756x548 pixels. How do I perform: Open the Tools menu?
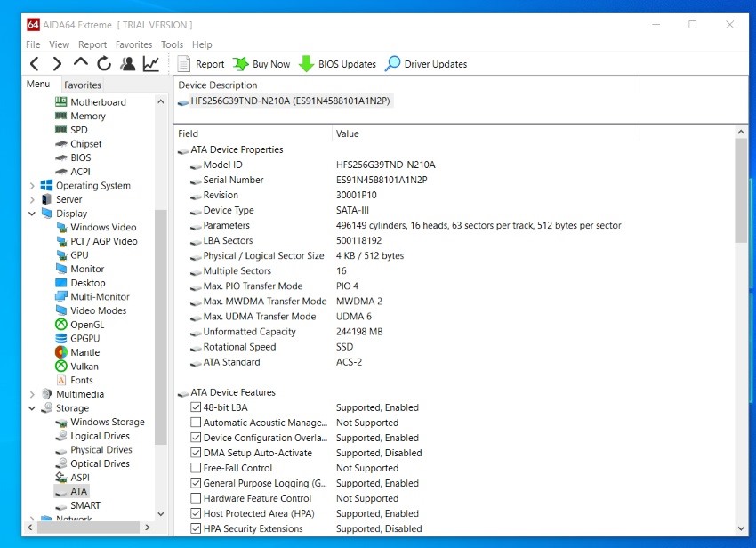click(x=173, y=44)
